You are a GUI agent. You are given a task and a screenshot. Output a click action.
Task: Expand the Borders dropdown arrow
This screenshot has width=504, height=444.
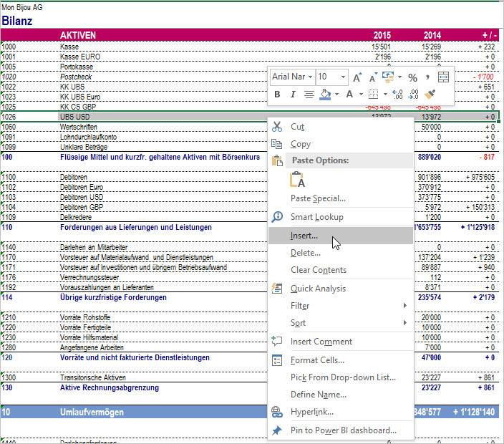tap(384, 95)
